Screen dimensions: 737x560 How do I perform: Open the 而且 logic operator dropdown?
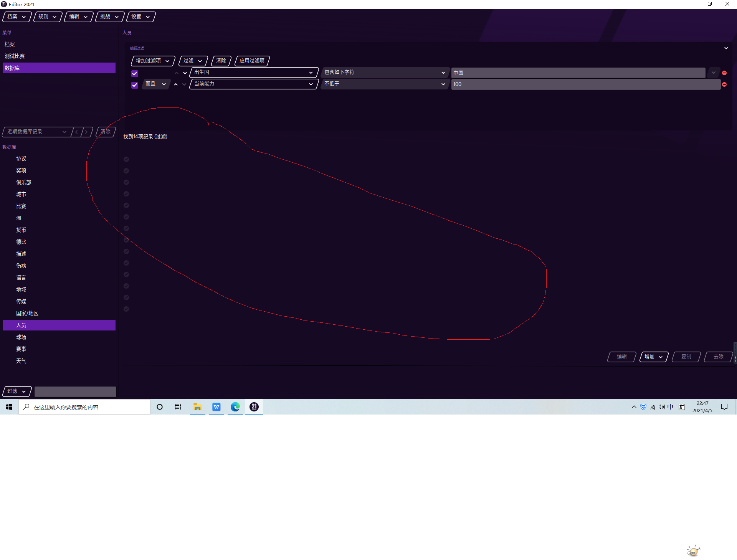(x=156, y=84)
